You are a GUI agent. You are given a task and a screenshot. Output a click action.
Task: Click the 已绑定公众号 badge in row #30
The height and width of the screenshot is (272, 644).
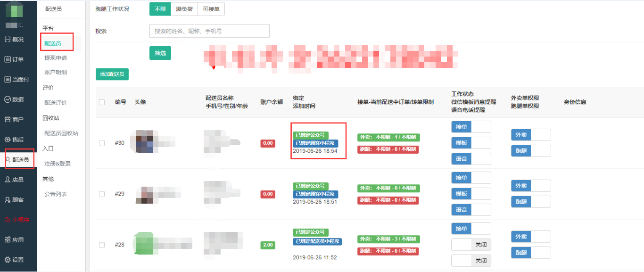click(x=311, y=135)
